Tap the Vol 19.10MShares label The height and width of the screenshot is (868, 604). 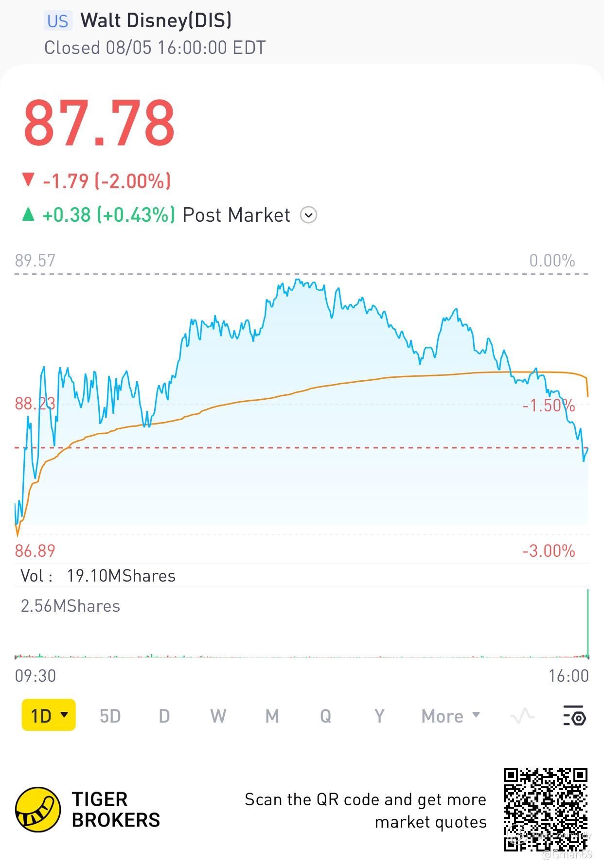98,576
